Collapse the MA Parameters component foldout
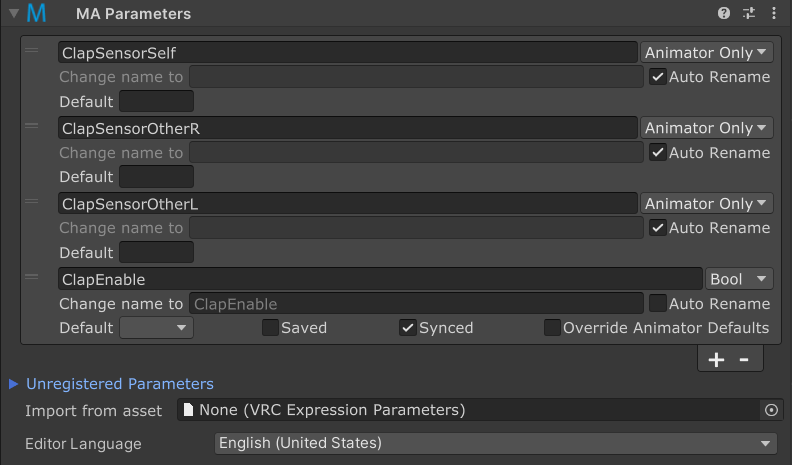This screenshot has width=792, height=465. coord(14,13)
